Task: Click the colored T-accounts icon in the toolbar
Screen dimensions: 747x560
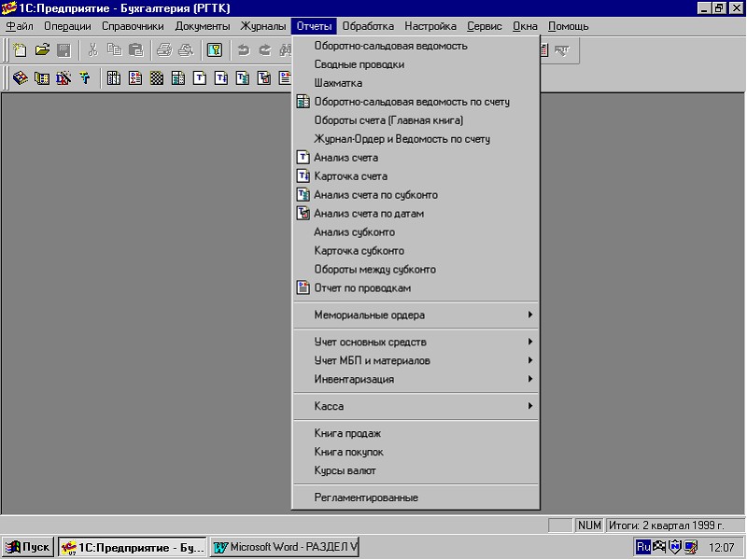Action: [85, 77]
